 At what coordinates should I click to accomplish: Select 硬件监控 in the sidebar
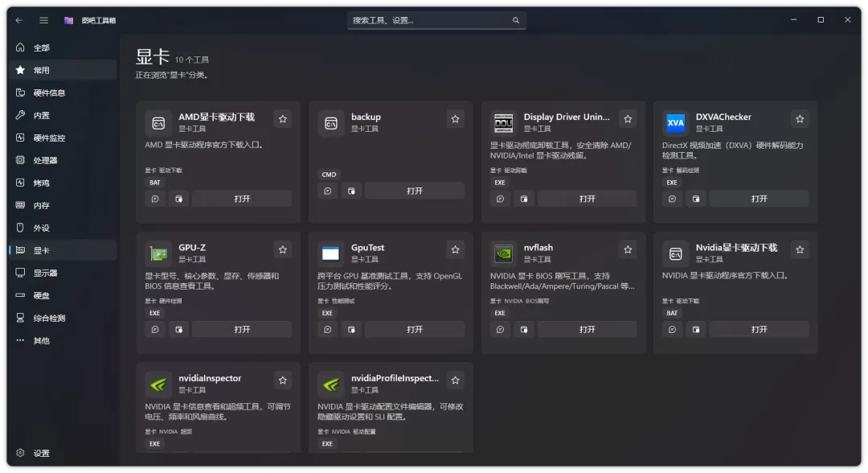[x=63, y=138]
